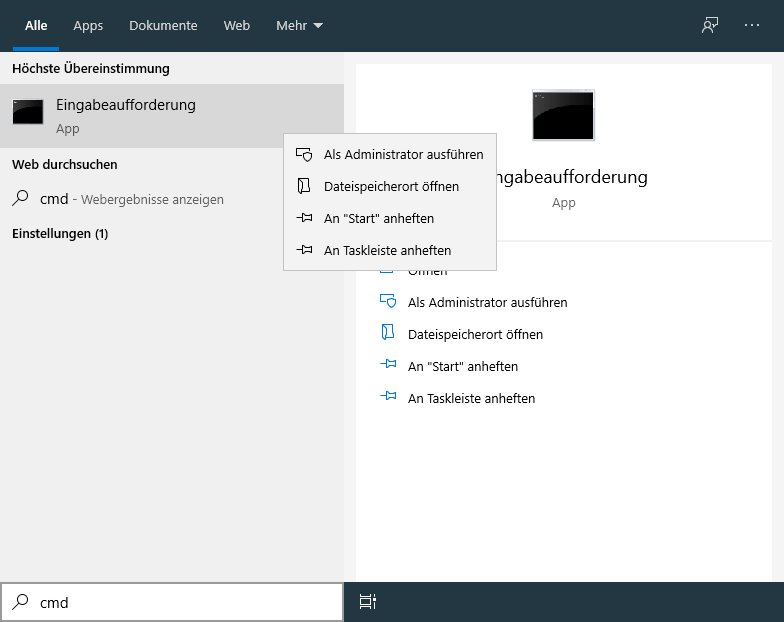
Task: Open Task View from the taskbar
Action: coord(368,602)
